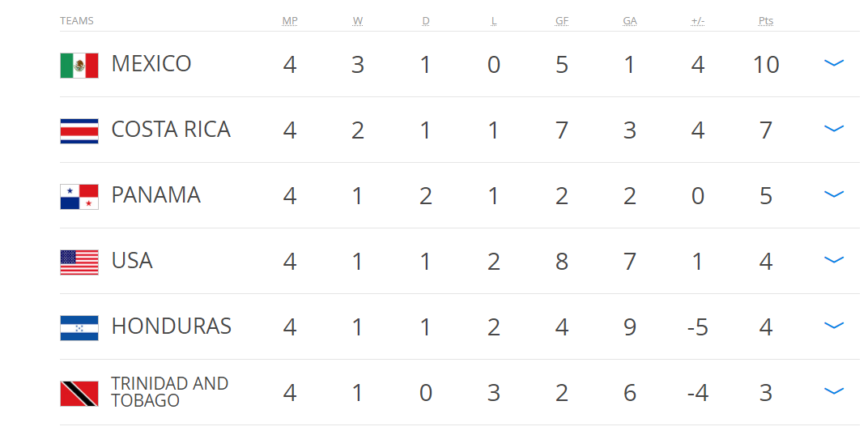This screenshot has width=868, height=431.
Task: Expand the Trinidad and Tobago row chevron
Action: pos(834,391)
